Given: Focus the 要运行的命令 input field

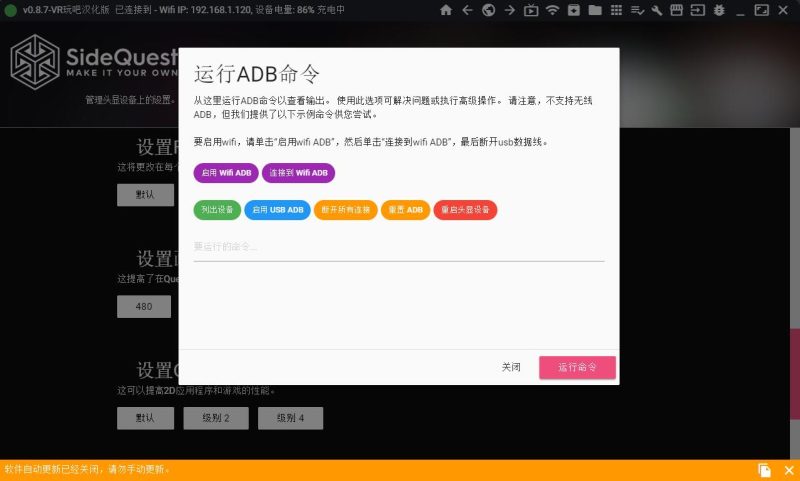Looking at the screenshot, I should click(399, 247).
